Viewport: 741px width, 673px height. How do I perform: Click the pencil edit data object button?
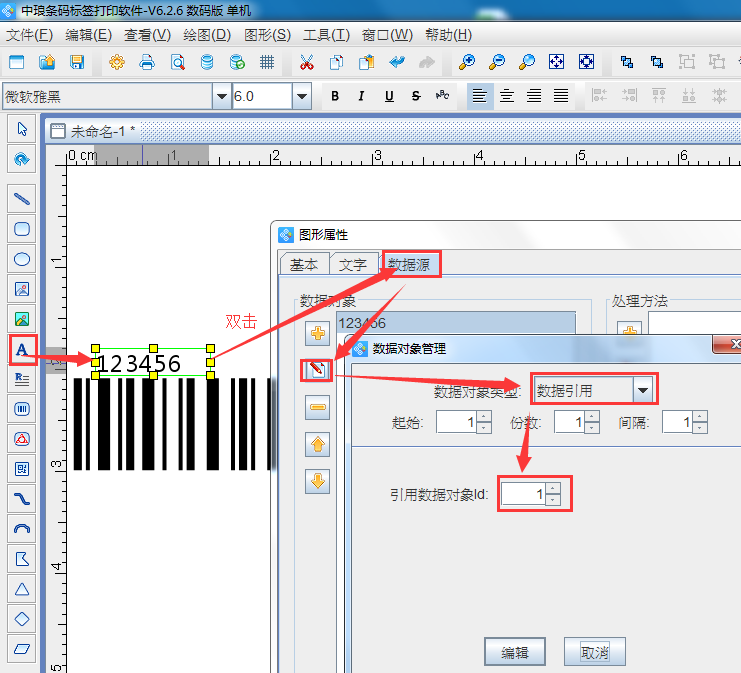click(318, 370)
